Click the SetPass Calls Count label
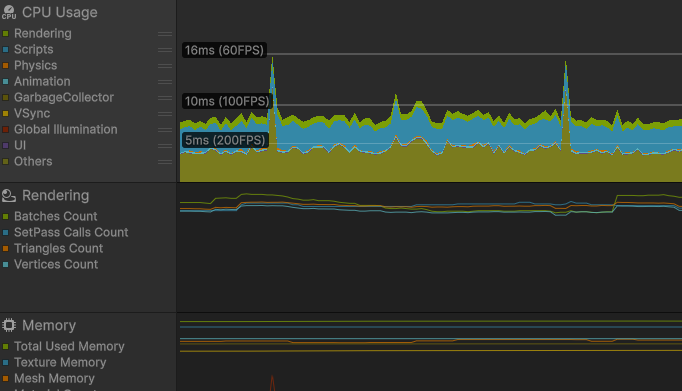The width and height of the screenshot is (682, 391). click(71, 233)
